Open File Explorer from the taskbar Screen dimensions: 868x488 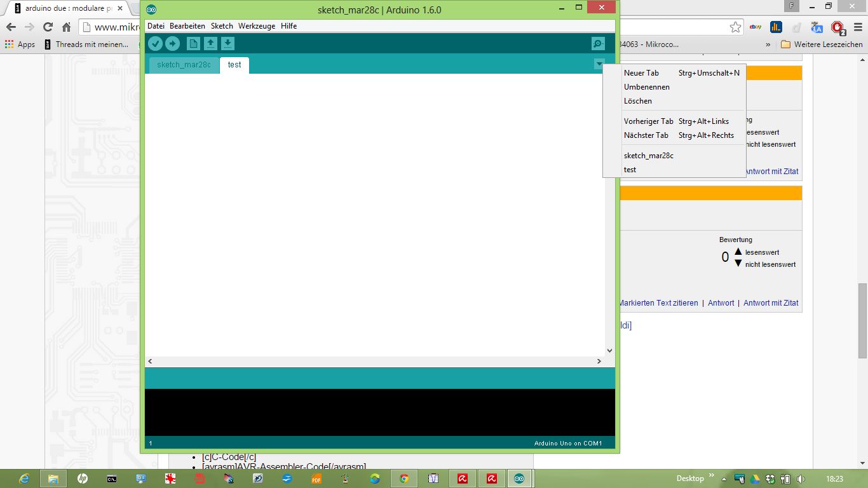(53, 478)
